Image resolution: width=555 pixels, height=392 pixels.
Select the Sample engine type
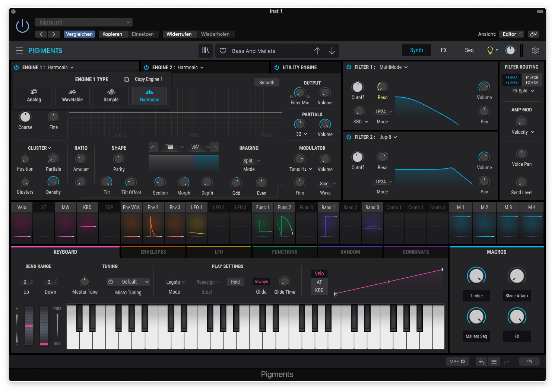click(x=111, y=96)
